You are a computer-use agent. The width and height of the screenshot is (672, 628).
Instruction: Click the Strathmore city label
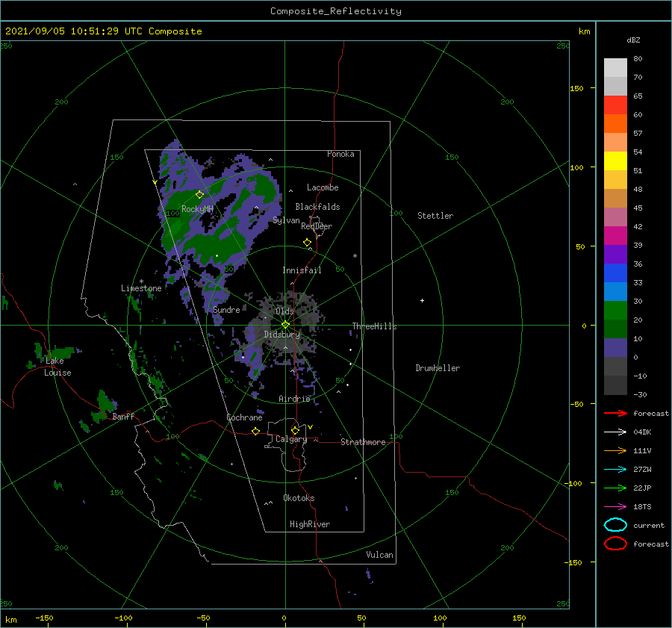pyautogui.click(x=363, y=442)
